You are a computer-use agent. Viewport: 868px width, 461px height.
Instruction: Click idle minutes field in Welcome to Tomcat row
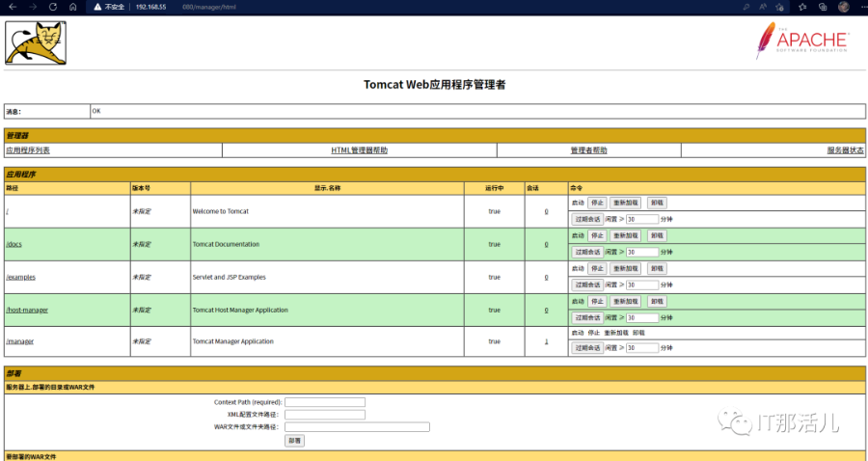[x=642, y=219]
